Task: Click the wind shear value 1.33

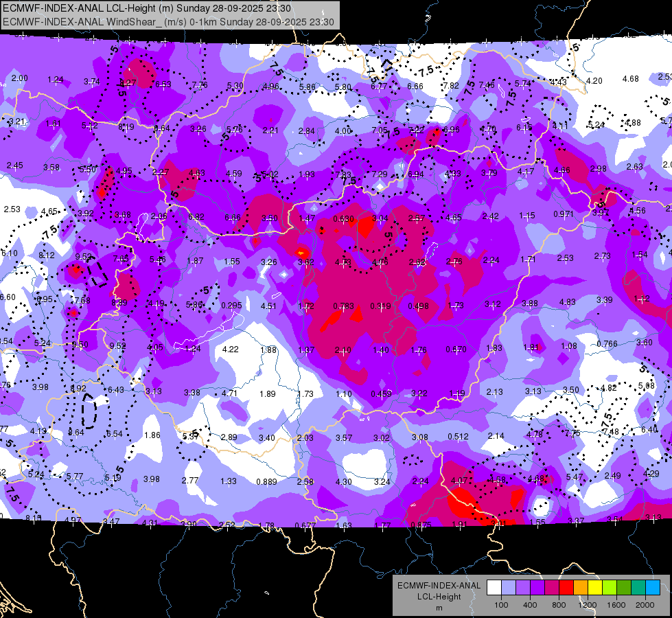Action: click(229, 481)
